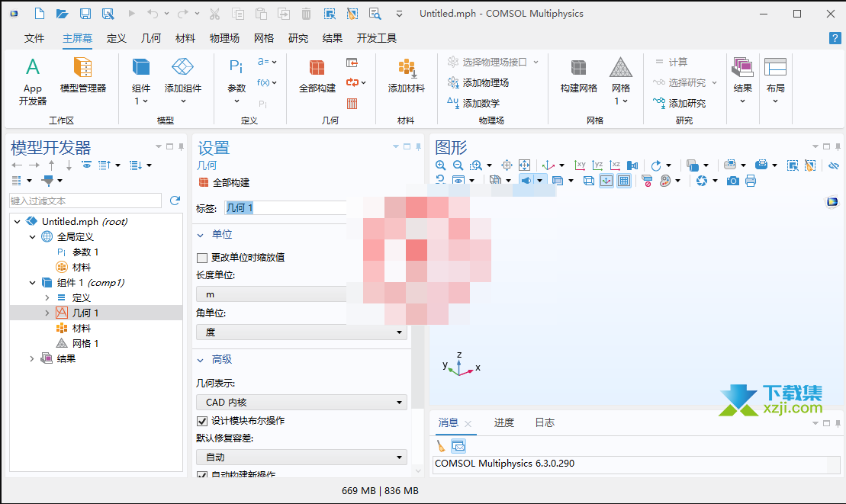Save the model with floppy icon
The image size is (846, 504).
85,14
